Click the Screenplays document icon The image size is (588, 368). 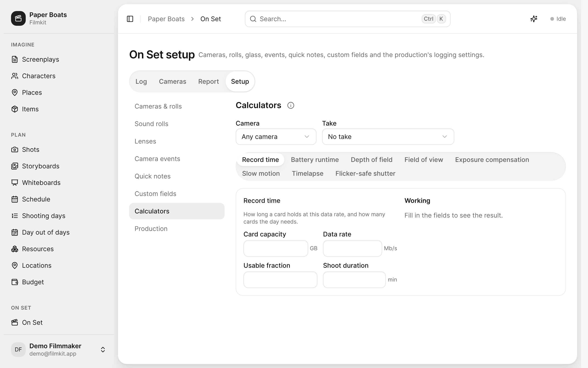click(x=14, y=59)
